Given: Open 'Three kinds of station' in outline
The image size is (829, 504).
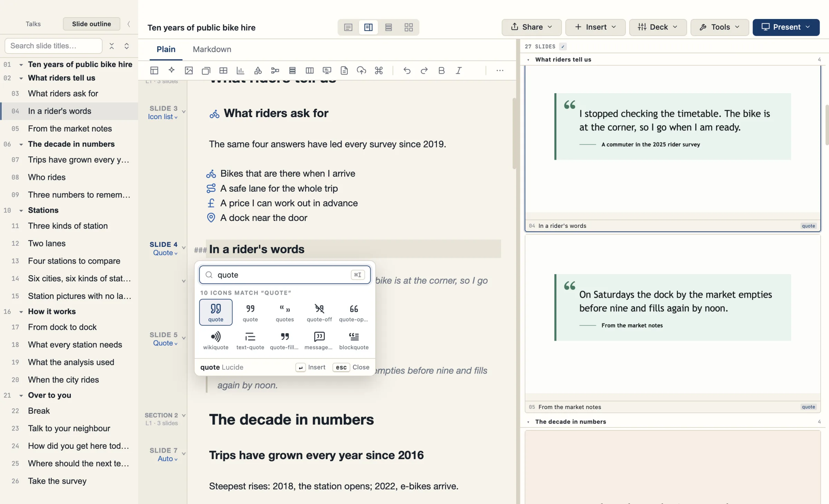Looking at the screenshot, I should 69,226.
